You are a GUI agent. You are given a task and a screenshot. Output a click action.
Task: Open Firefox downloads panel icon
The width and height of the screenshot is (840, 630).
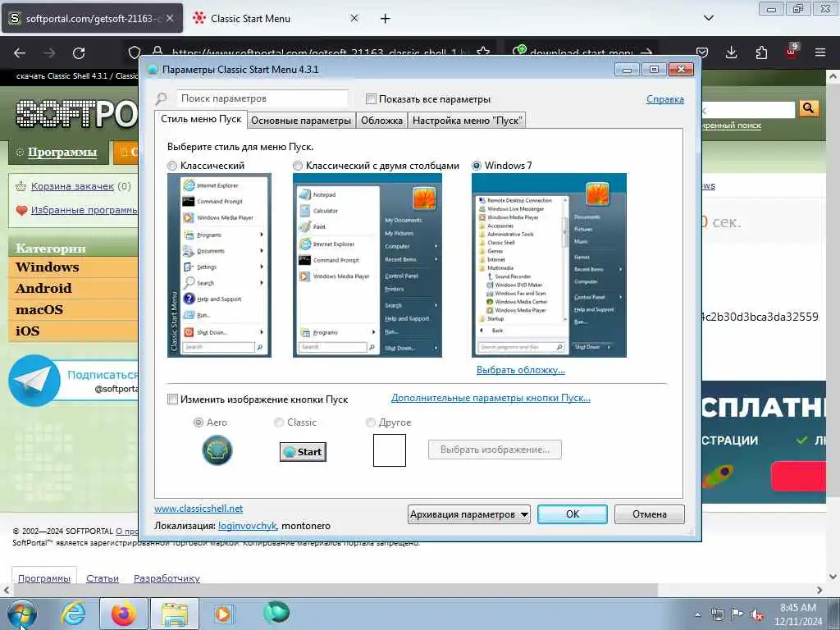731,52
